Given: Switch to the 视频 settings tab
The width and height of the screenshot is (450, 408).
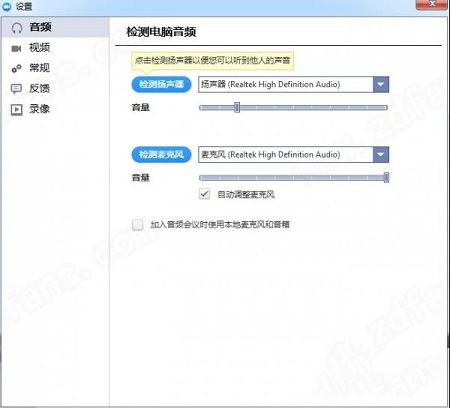Looking at the screenshot, I should [55, 48].
